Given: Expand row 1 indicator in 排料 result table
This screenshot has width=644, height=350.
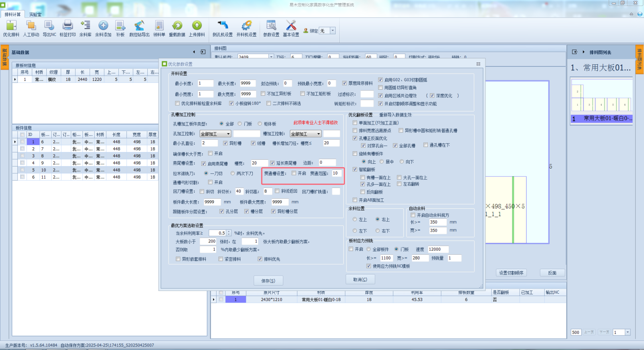Looking at the screenshot, I should (214, 299).
